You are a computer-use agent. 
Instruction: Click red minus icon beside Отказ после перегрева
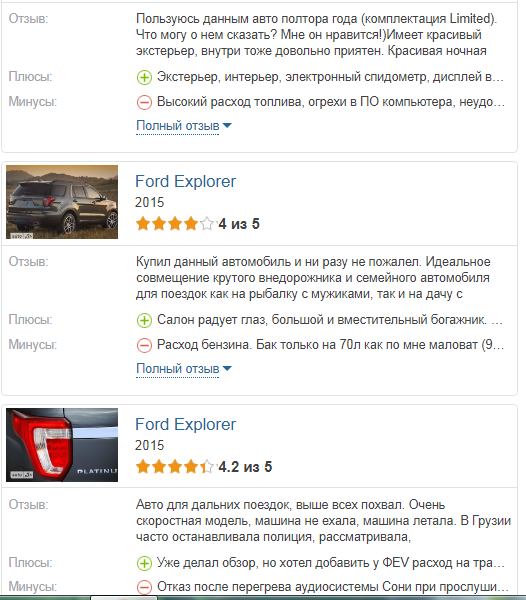(144, 587)
